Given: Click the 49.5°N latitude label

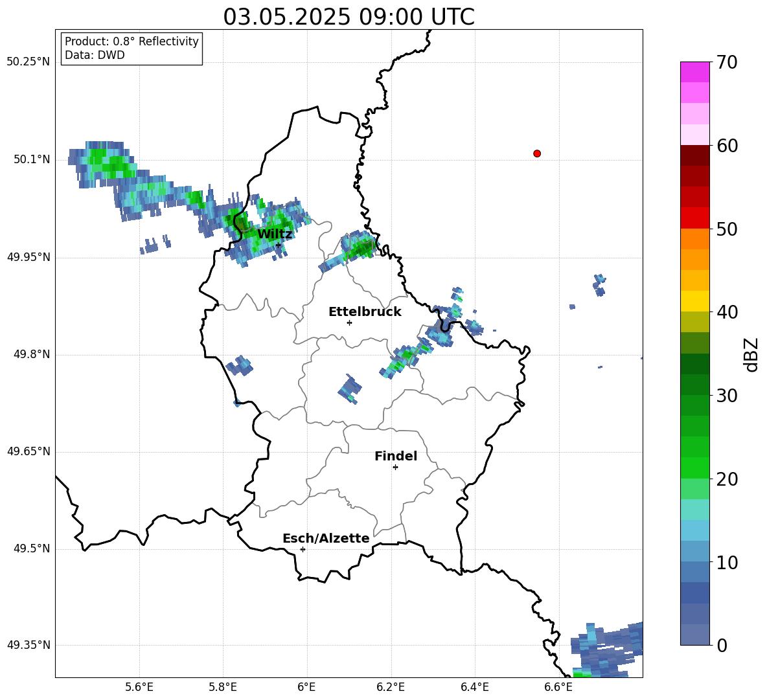Looking at the screenshot, I should (32, 548).
